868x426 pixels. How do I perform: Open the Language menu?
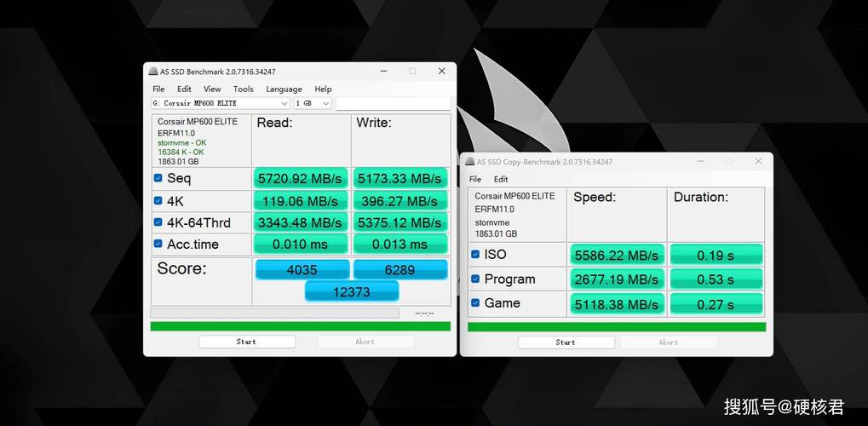pyautogui.click(x=284, y=89)
